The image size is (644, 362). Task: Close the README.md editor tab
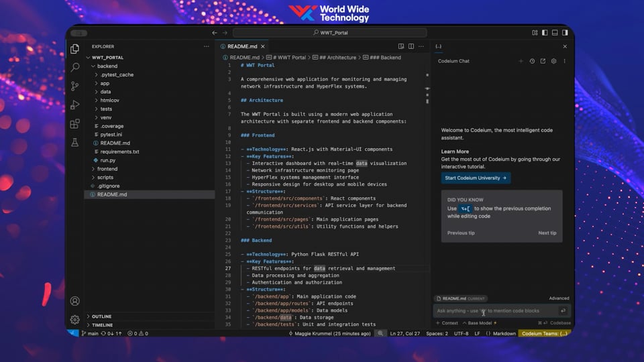pyautogui.click(x=263, y=46)
